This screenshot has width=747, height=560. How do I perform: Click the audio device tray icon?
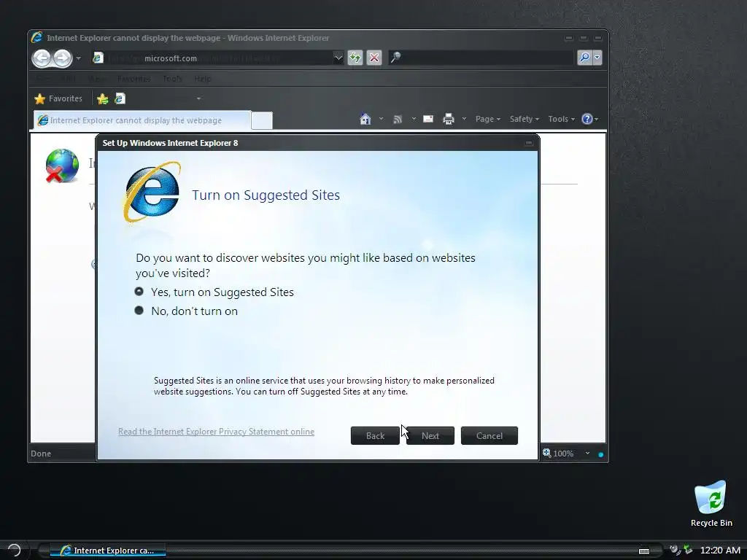(x=675, y=550)
